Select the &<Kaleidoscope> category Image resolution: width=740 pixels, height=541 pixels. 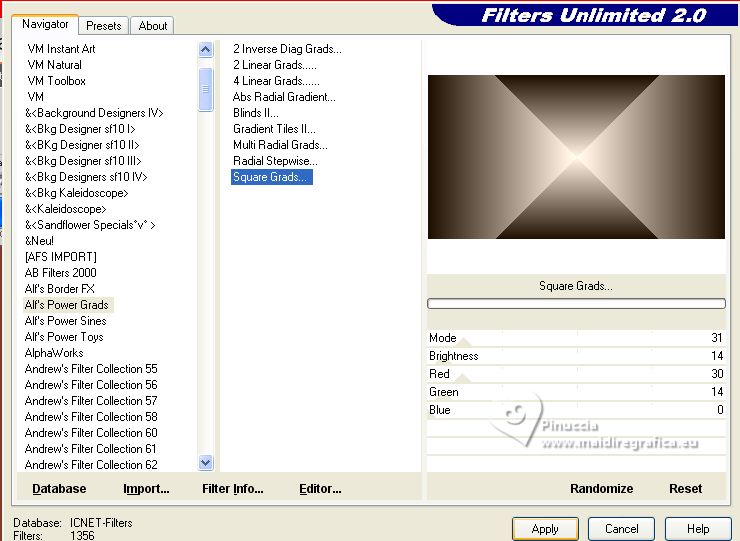[66, 210]
